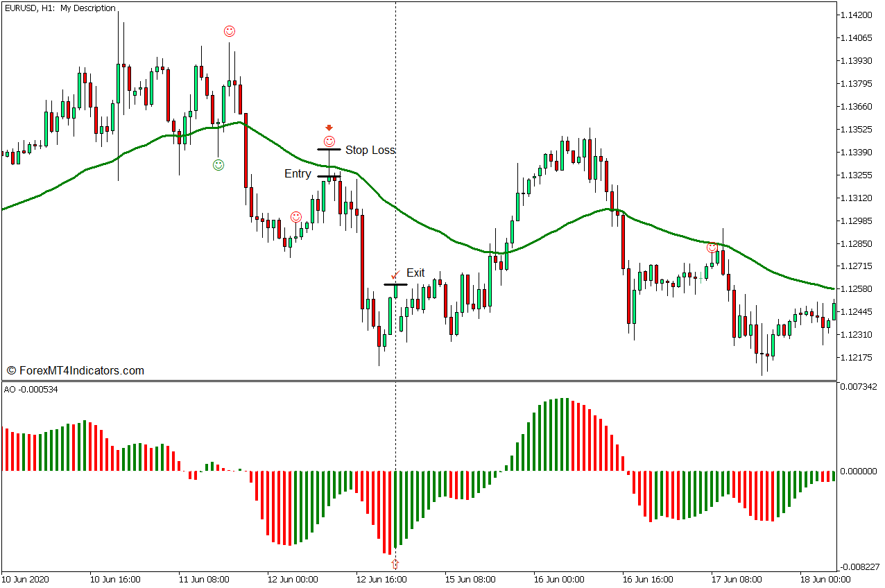This screenshot has width=885, height=588.
Task: Select the Entry text label
Action: point(298,174)
